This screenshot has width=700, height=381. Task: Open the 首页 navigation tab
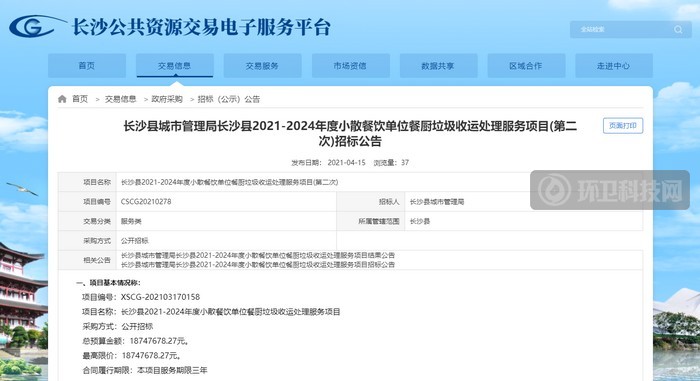(x=87, y=66)
